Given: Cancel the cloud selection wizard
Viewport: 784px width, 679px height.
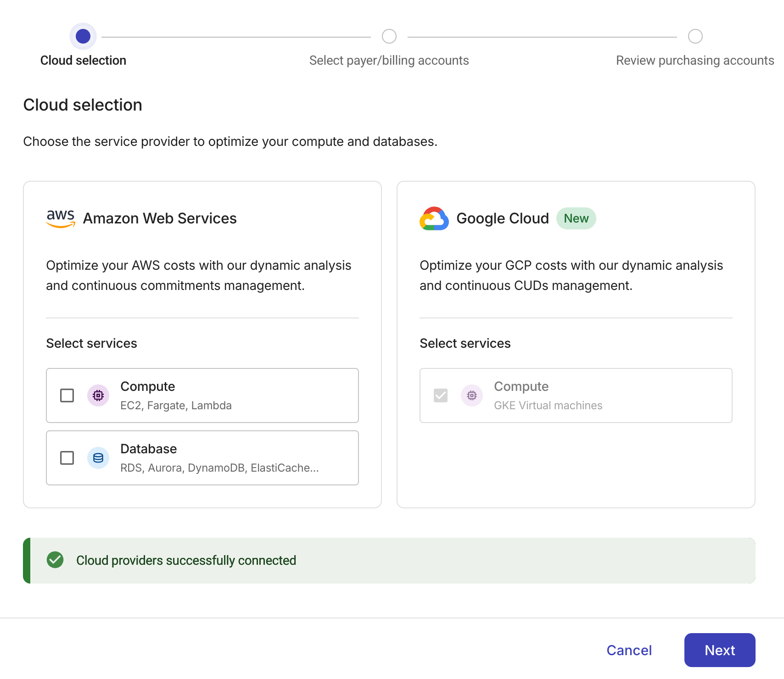Looking at the screenshot, I should pyautogui.click(x=629, y=650).
